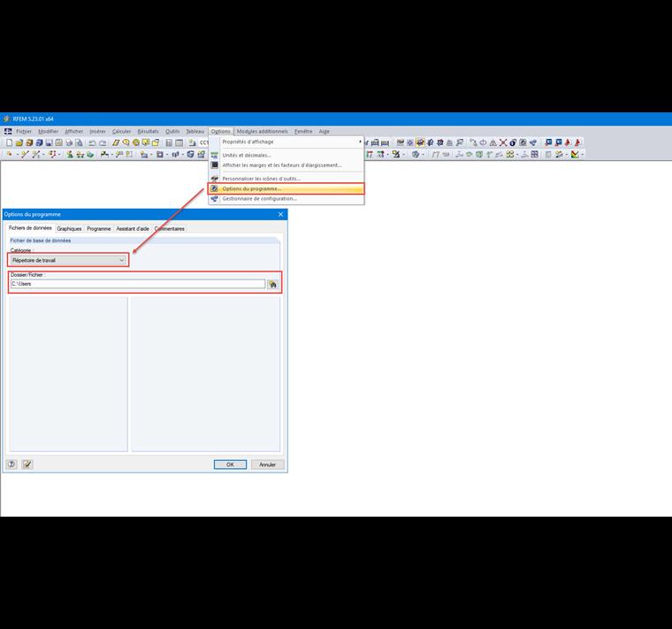The image size is (672, 629).
Task: Switch to the Programme tab
Action: [98, 229]
